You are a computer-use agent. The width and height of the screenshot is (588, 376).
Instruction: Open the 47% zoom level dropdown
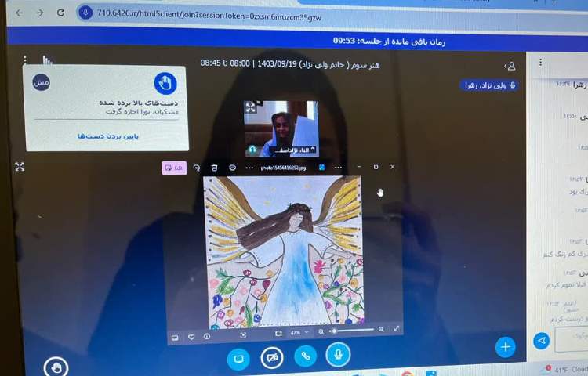click(x=299, y=333)
